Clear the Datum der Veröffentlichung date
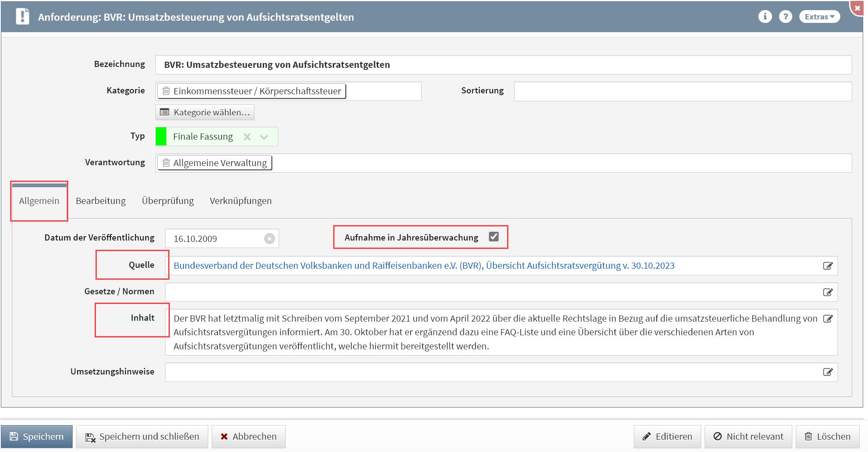 269,239
